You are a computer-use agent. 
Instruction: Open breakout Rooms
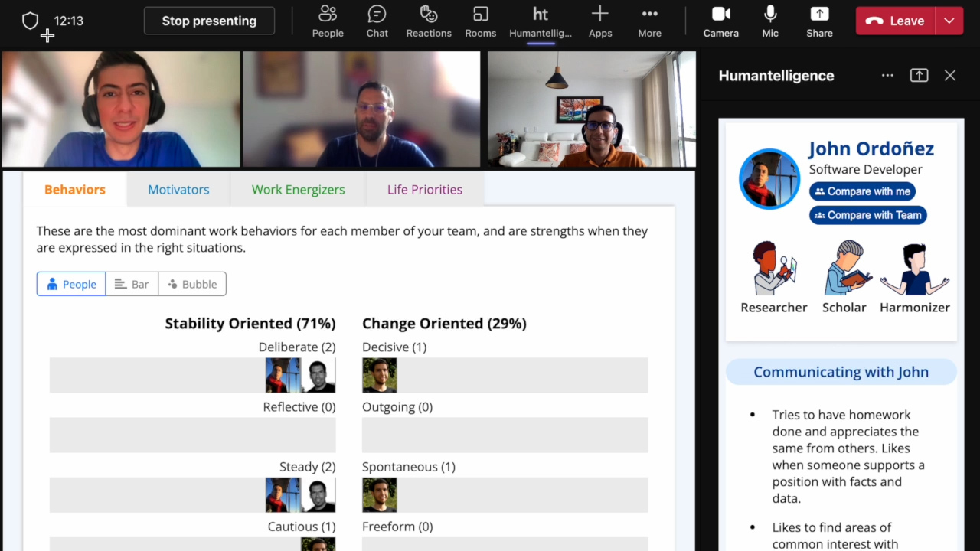[x=481, y=21]
